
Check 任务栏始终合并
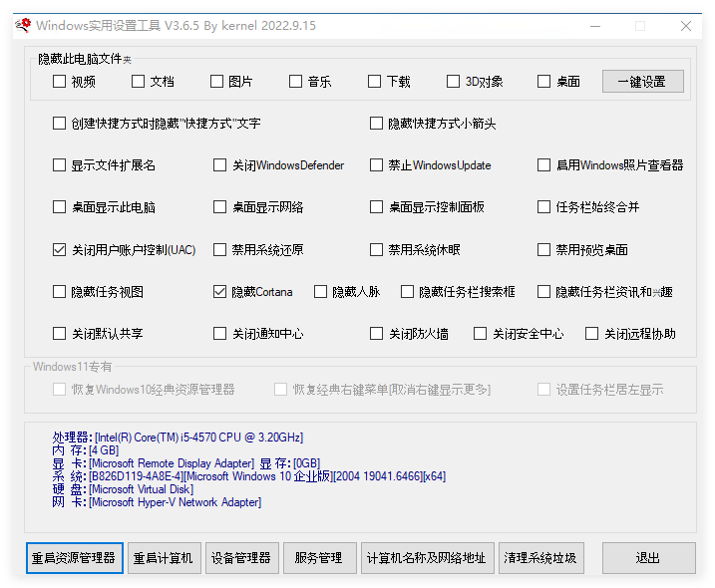tap(543, 207)
